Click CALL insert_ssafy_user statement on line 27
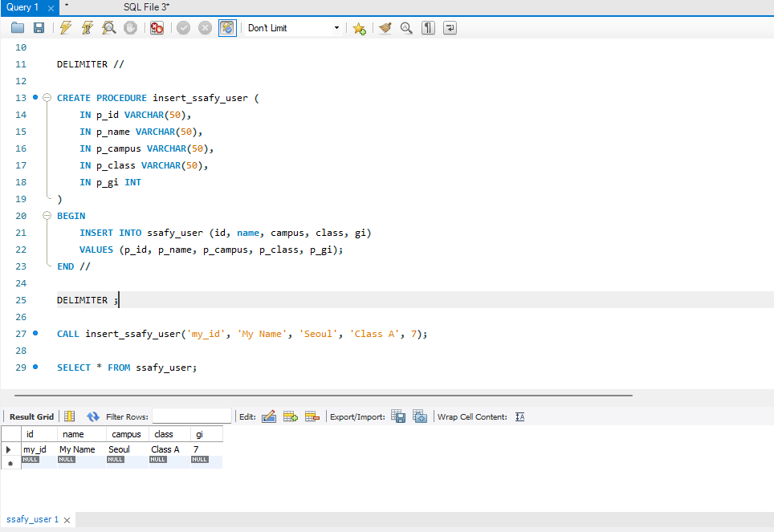This screenshot has width=774, height=532. click(x=242, y=334)
